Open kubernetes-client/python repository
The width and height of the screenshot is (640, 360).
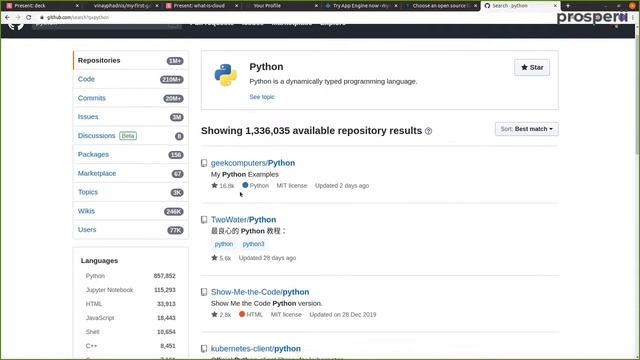tap(256, 349)
